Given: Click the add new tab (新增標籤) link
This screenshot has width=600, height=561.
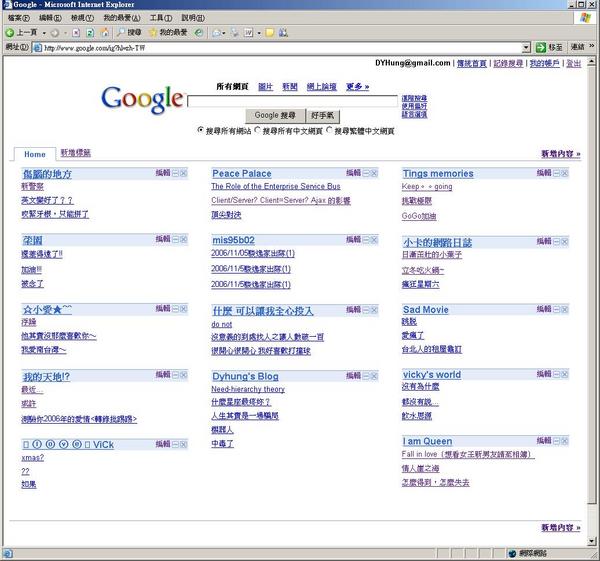Looking at the screenshot, I should [76, 153].
